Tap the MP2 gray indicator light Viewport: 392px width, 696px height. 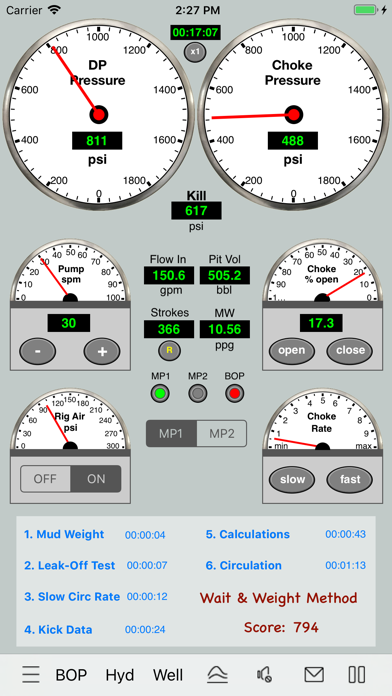[x=198, y=393]
